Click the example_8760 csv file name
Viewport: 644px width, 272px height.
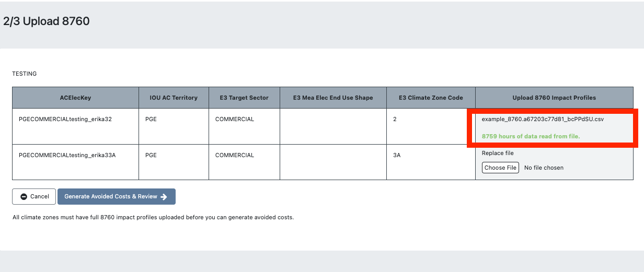click(x=543, y=119)
